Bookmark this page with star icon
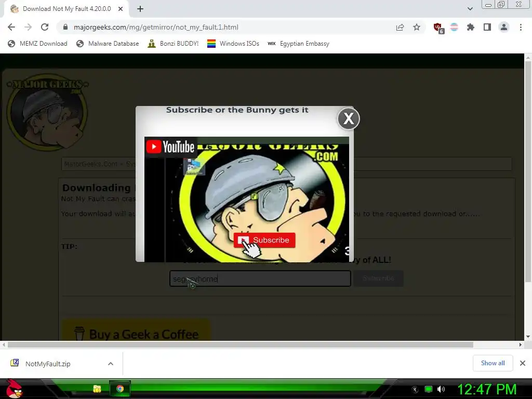532x399 pixels. tap(417, 27)
